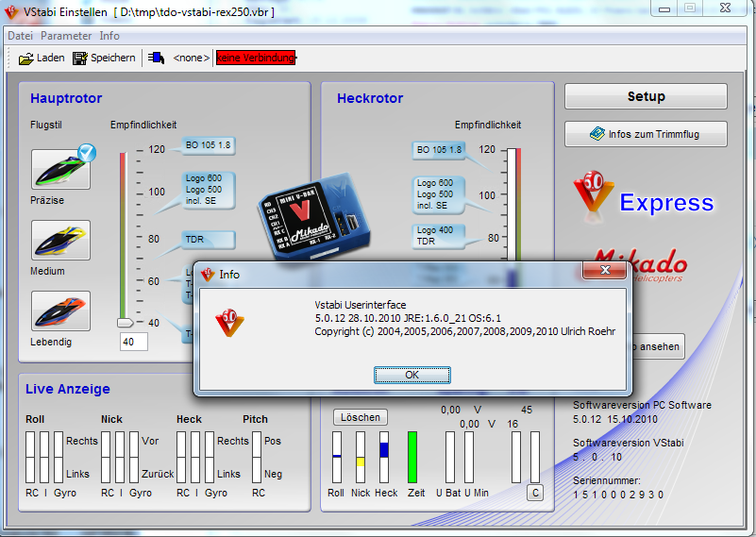This screenshot has width=756, height=537.
Task: Click the Hauptrotor TDR preset label
Action: point(209,240)
